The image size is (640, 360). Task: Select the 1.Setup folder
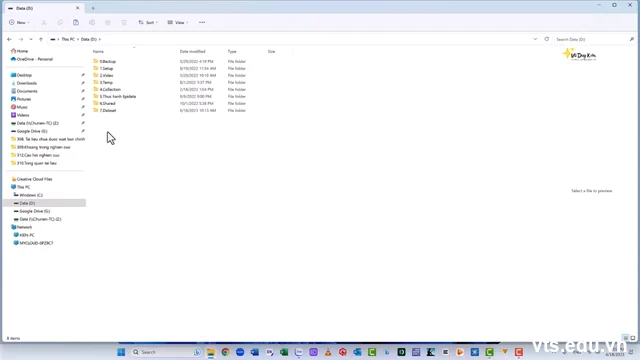[x=107, y=68]
